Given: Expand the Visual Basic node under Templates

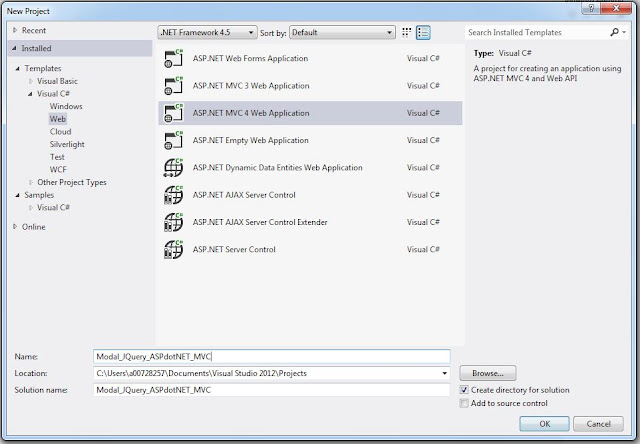Looking at the screenshot, I should coord(31,81).
